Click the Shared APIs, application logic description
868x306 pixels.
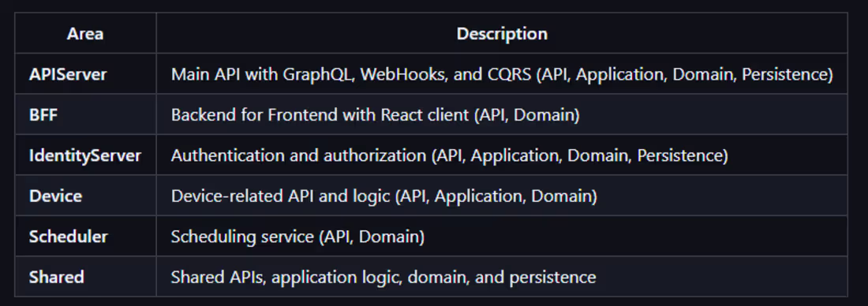click(x=502, y=276)
